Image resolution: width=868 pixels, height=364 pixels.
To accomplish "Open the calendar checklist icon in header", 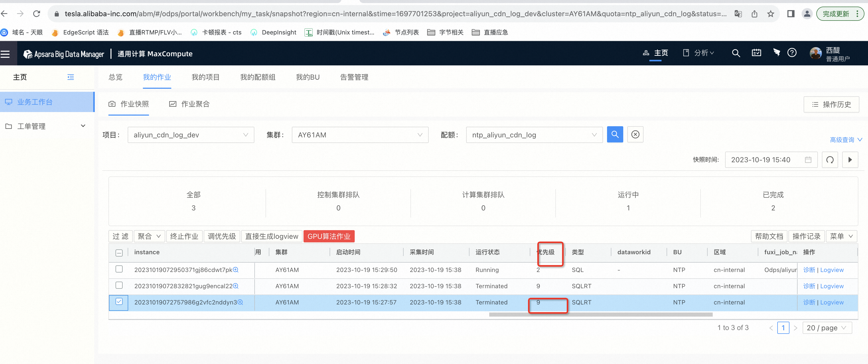I will [x=757, y=52].
